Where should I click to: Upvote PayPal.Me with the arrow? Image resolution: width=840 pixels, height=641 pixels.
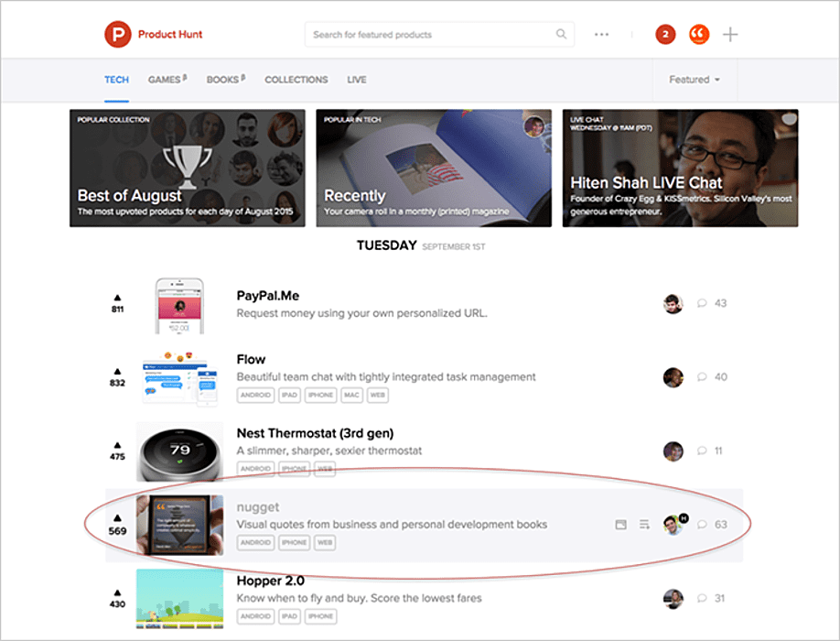click(x=117, y=298)
